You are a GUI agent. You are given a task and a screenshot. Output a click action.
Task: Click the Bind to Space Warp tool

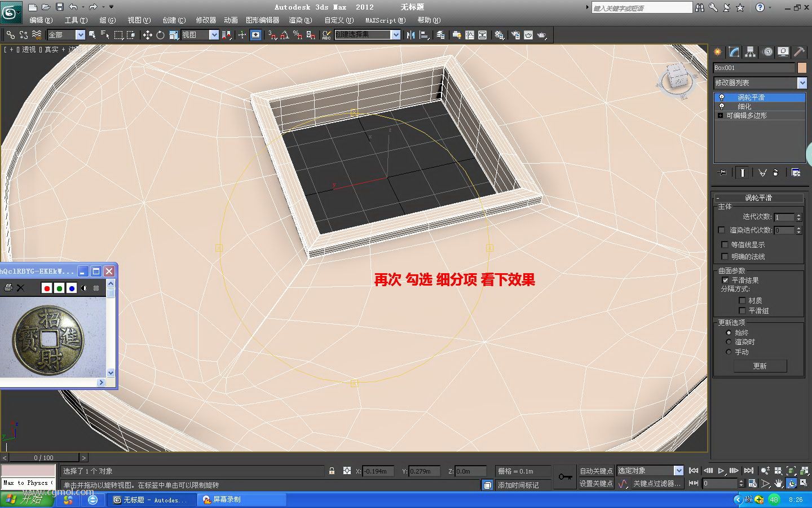click(37, 35)
